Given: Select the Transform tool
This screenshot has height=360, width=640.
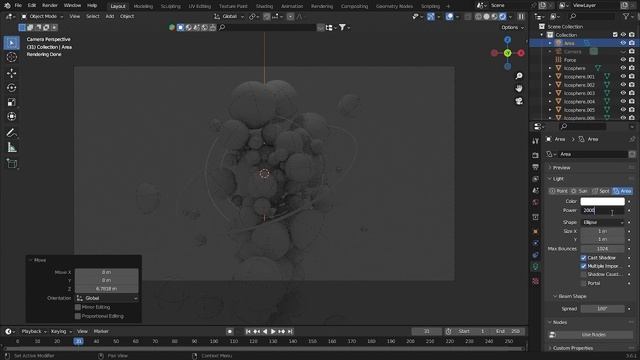Looking at the screenshot, I should (11, 116).
